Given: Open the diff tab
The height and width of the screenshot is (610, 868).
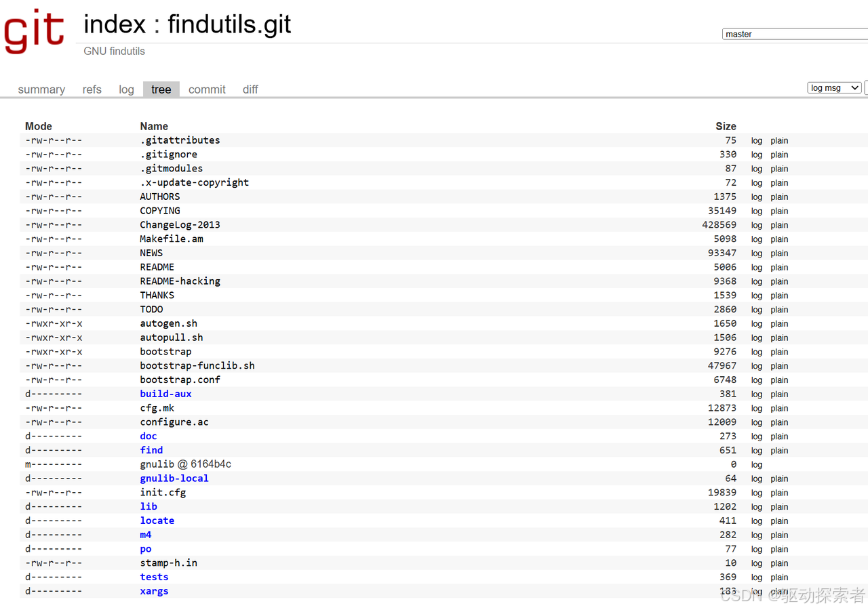Looking at the screenshot, I should coord(250,89).
